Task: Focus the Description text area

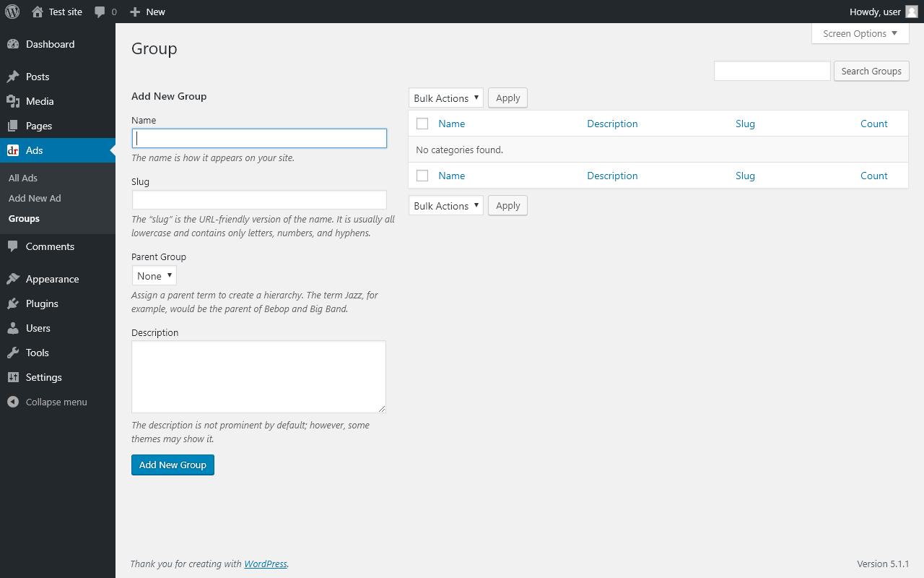Action: point(258,376)
